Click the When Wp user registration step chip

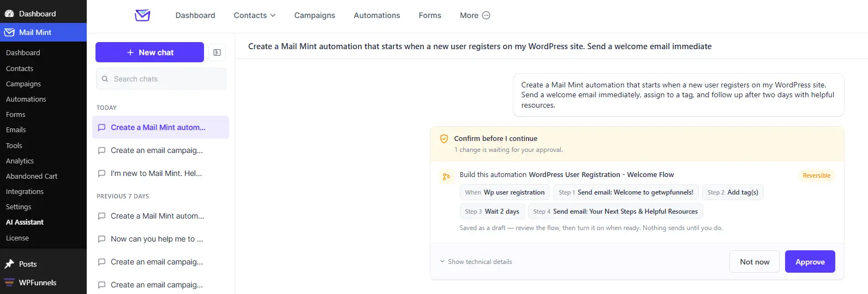(x=505, y=192)
